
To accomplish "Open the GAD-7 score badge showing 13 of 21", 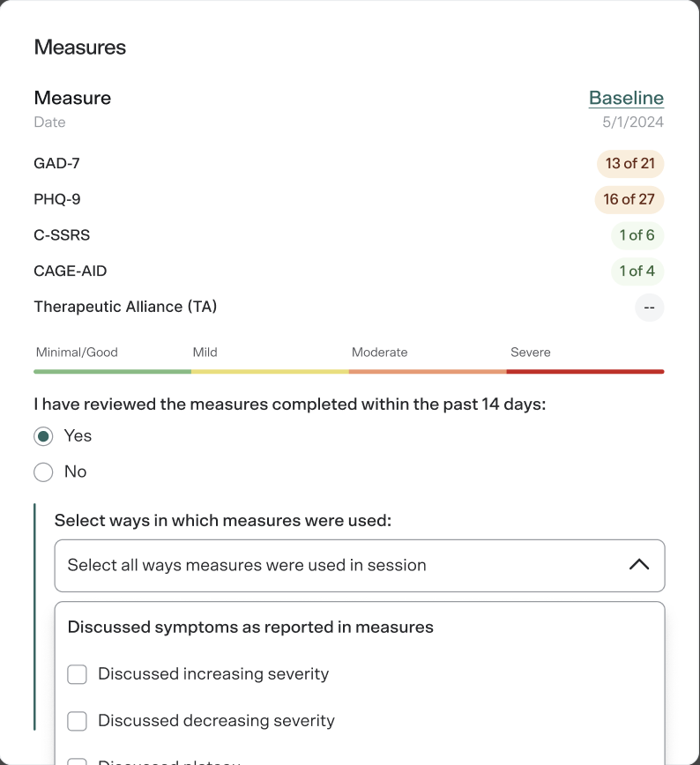I will click(x=630, y=163).
